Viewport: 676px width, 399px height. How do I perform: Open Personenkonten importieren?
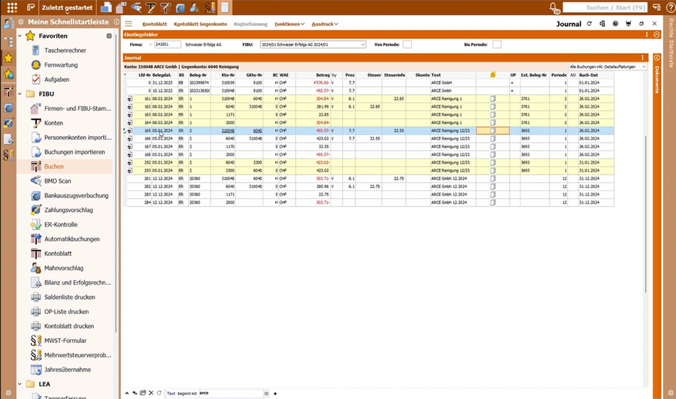[x=77, y=138]
